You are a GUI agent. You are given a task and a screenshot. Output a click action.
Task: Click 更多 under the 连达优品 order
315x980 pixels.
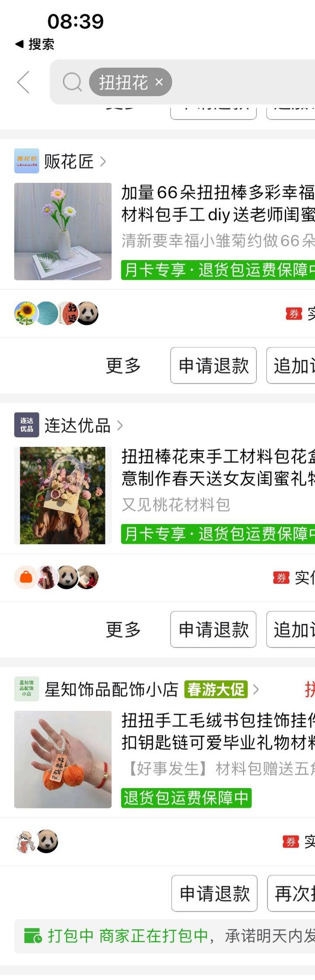click(x=123, y=629)
